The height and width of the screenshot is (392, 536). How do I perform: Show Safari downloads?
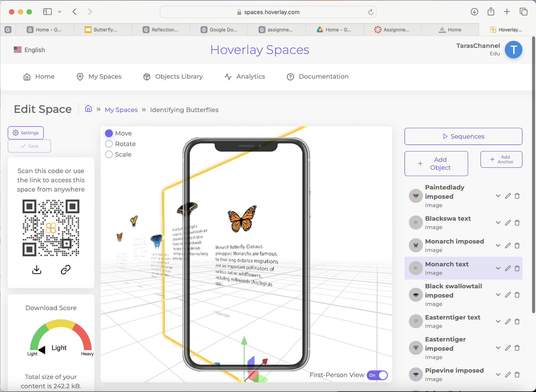474,12
